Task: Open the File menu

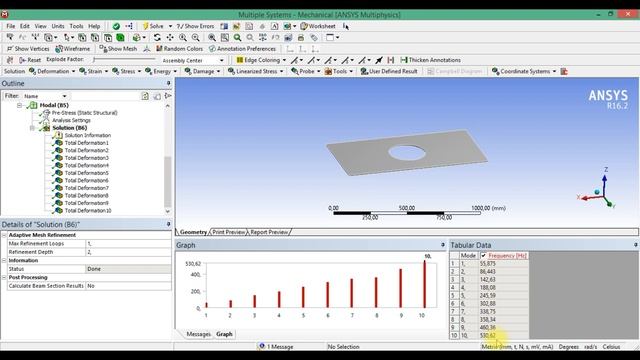Action: click(11, 26)
